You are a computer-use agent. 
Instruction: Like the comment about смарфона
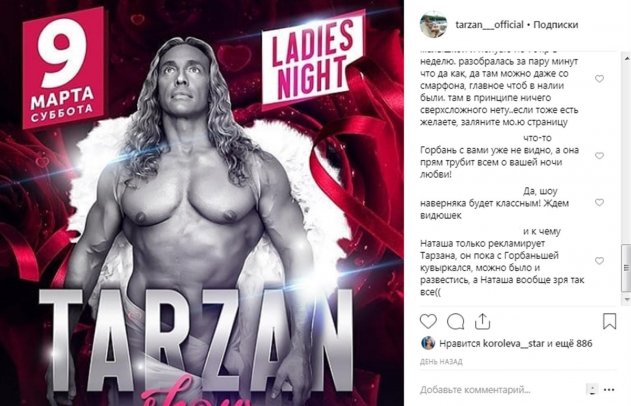pos(599,79)
